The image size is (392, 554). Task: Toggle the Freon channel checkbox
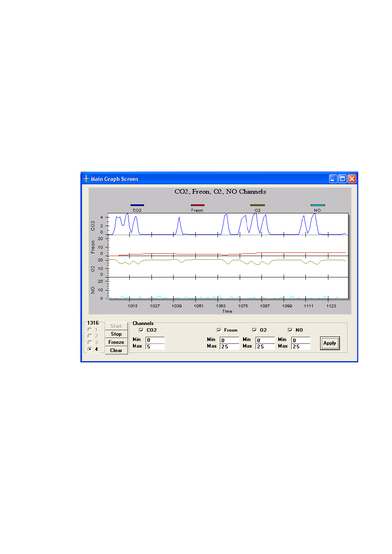[x=219, y=330]
